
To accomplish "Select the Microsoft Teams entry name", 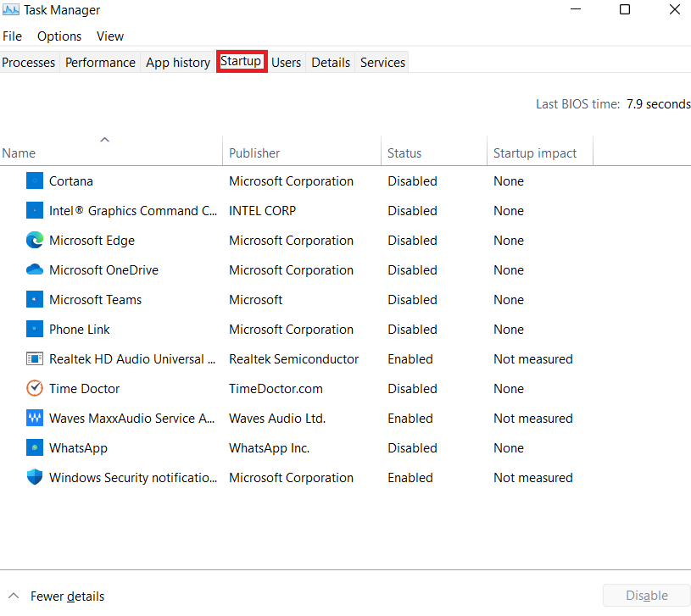I will [96, 300].
